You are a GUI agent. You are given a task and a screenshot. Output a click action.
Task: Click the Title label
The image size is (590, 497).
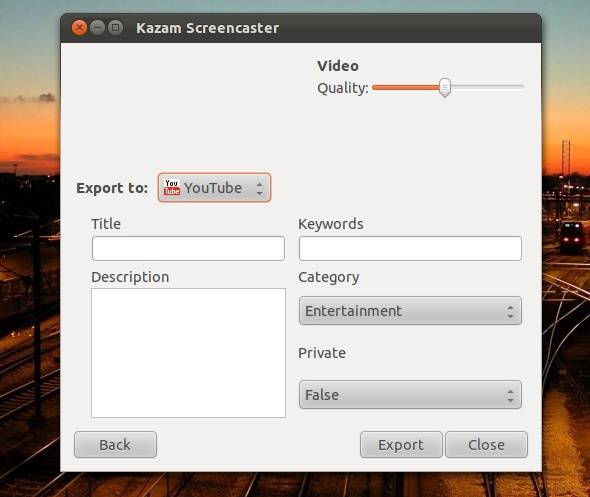[106, 224]
